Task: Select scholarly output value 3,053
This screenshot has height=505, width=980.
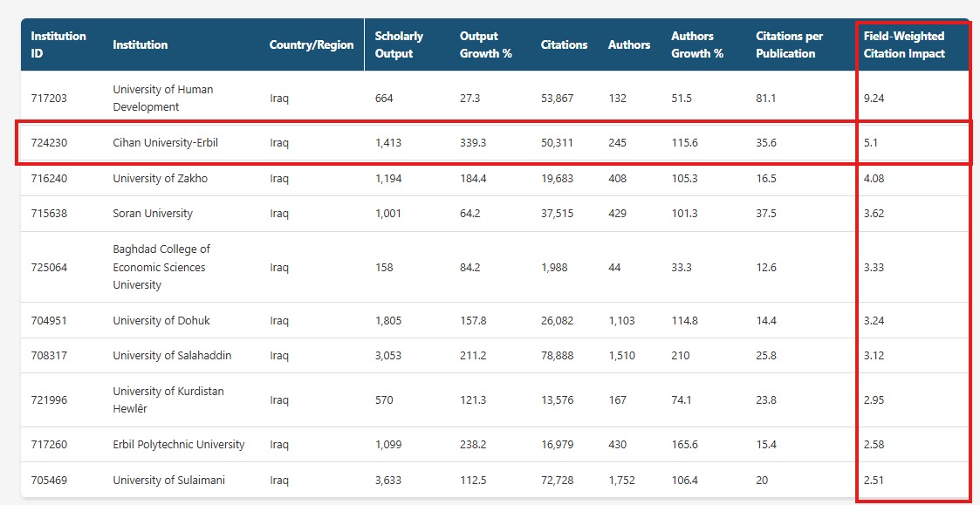Action: click(388, 356)
